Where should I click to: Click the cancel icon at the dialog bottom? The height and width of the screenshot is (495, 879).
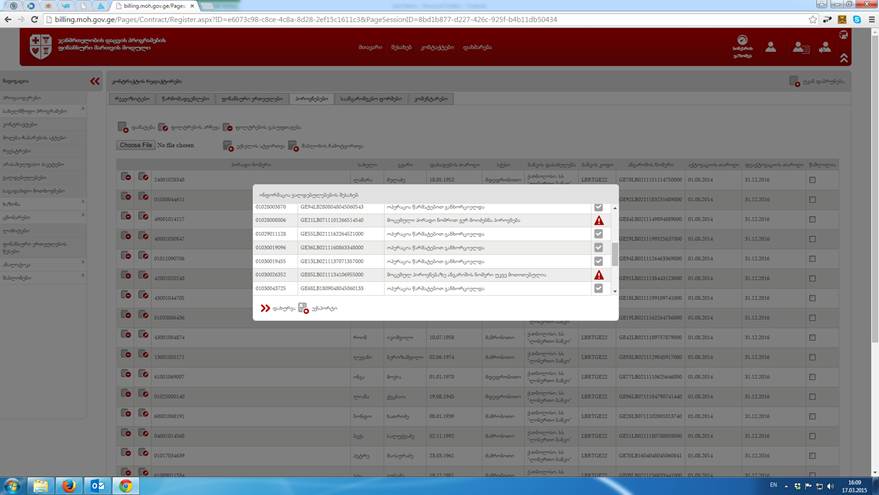(x=303, y=308)
